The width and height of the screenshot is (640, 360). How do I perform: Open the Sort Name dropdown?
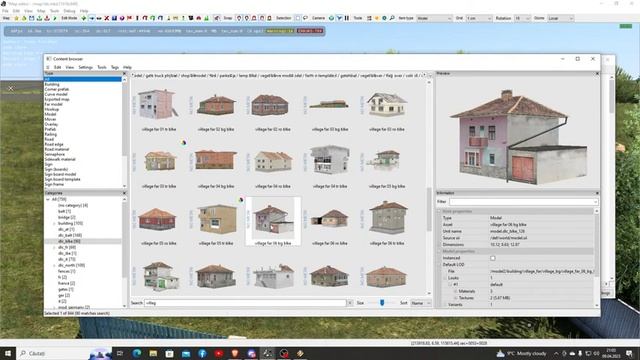coord(420,303)
